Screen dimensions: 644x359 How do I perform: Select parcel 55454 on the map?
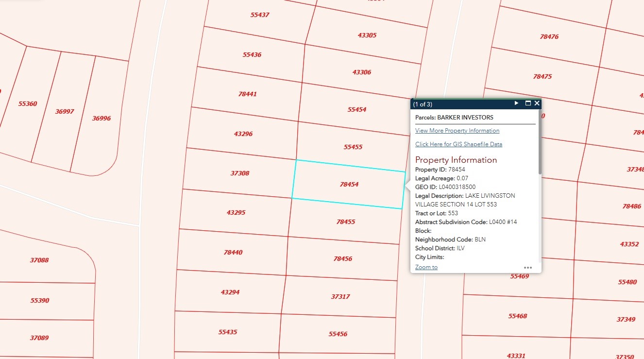coord(357,109)
